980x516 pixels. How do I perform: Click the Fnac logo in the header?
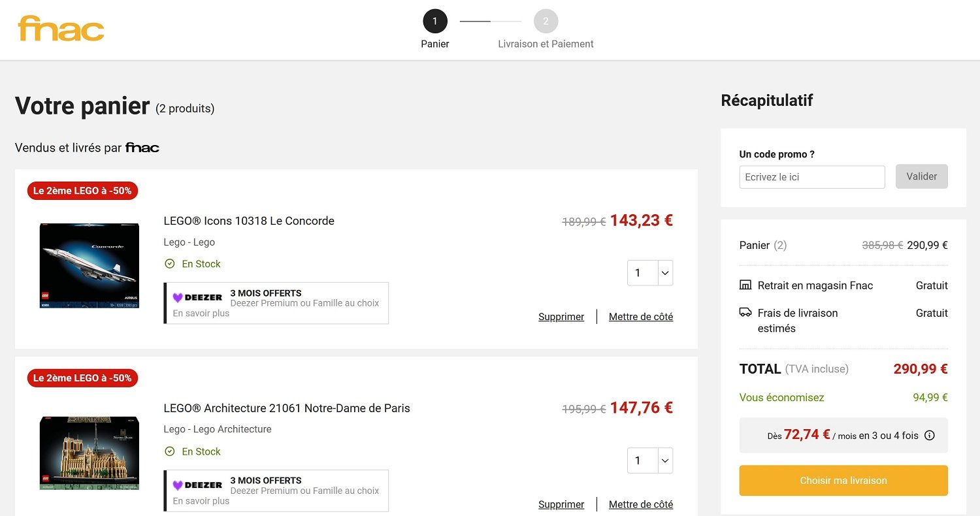point(61,29)
